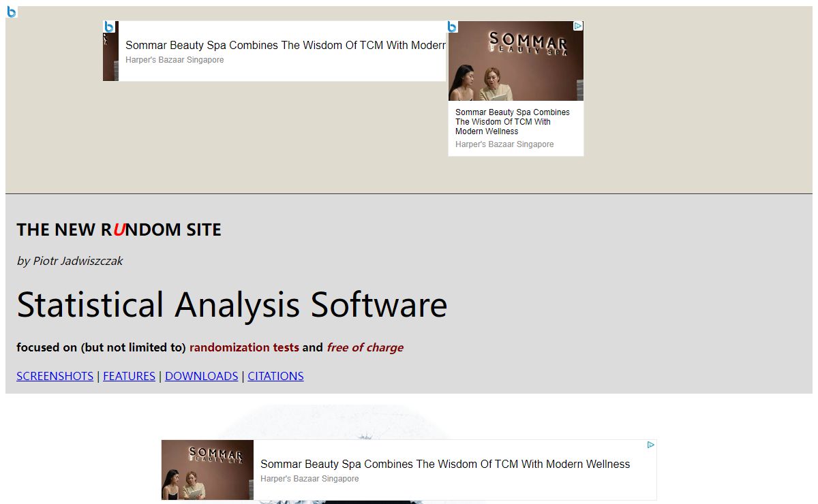The image size is (818, 504).
Task: Click the page's top-left corner logo icon
Action: tap(12, 12)
